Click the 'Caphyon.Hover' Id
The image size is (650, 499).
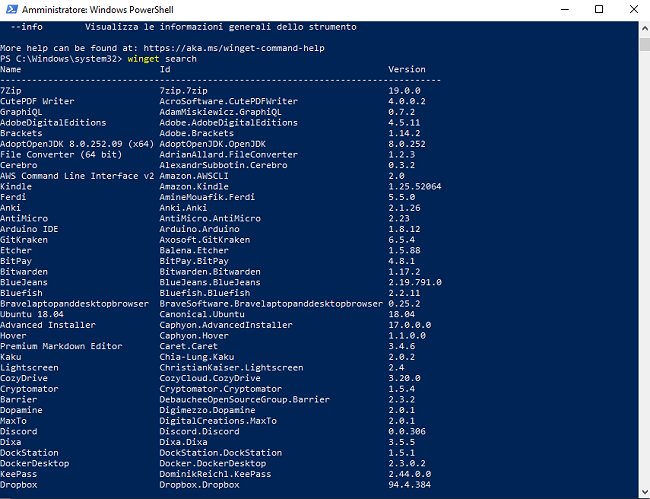[x=194, y=336]
